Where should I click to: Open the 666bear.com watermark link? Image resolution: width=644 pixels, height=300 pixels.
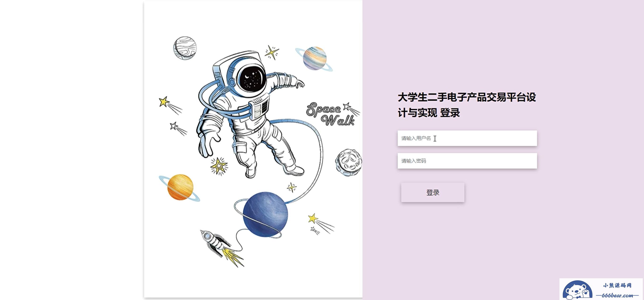(617, 296)
